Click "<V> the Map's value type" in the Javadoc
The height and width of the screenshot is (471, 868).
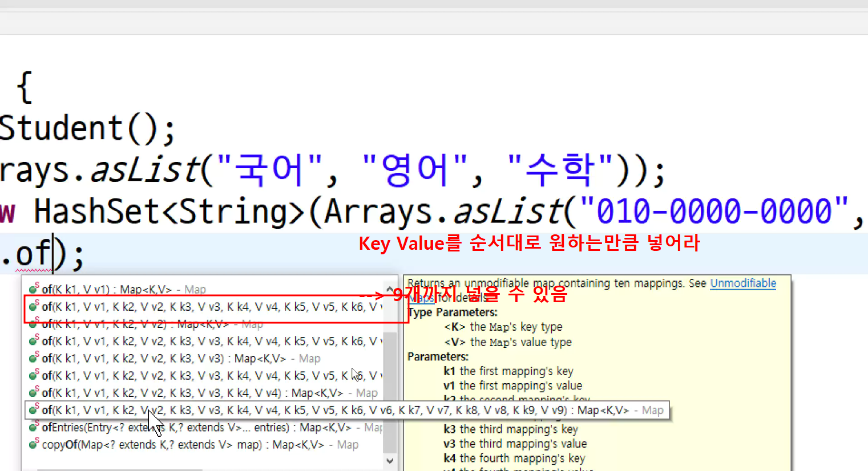click(x=507, y=342)
